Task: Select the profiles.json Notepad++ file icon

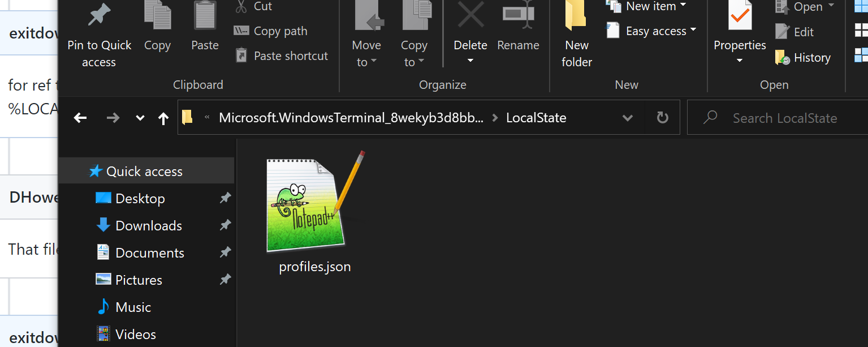Action: click(314, 202)
